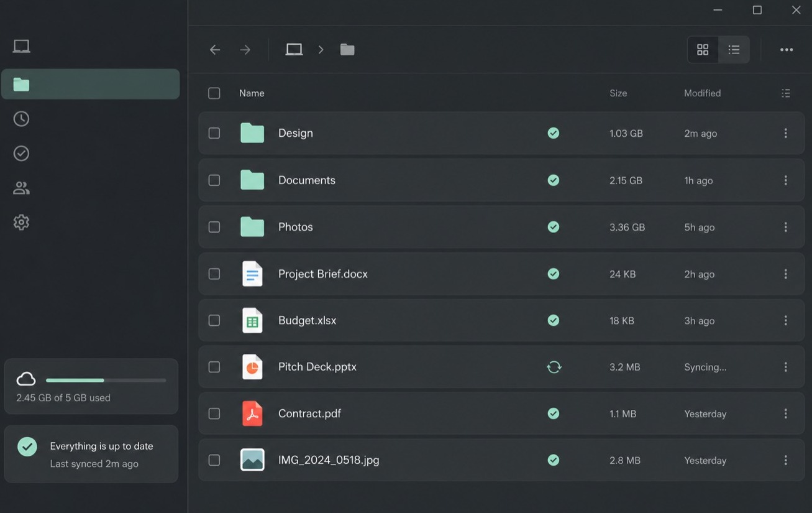Click the synced check icon for Design

tap(554, 133)
